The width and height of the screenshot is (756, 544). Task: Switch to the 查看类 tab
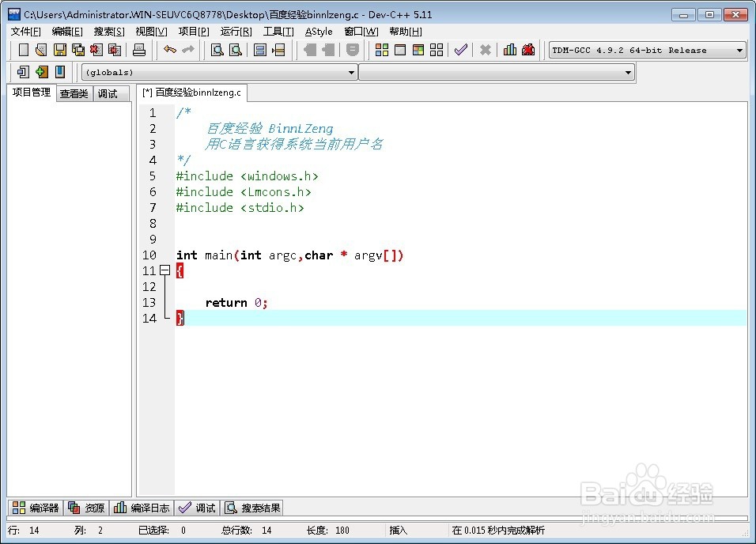point(74,93)
